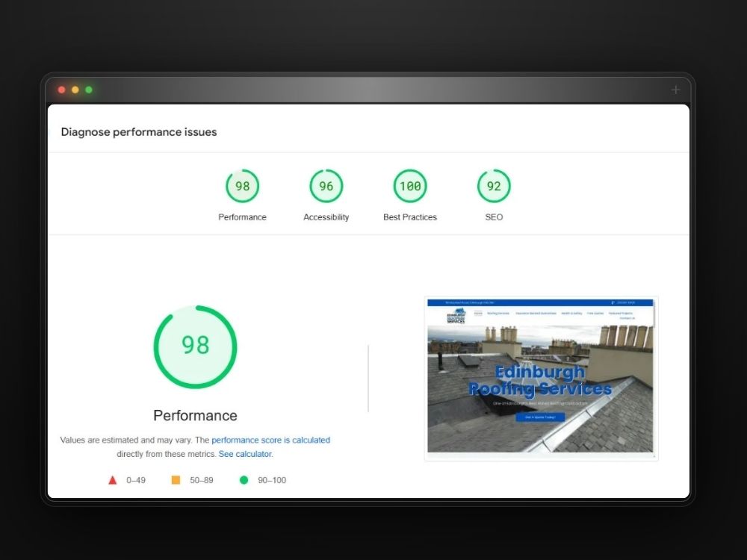Screen dimensions: 747x560
Task: Click the 'Values are estimated and may vary' text
Action: 126,440
